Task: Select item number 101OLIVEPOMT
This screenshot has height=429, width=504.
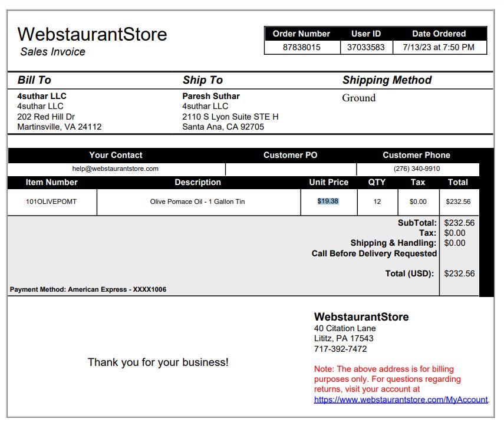Action: 51,202
